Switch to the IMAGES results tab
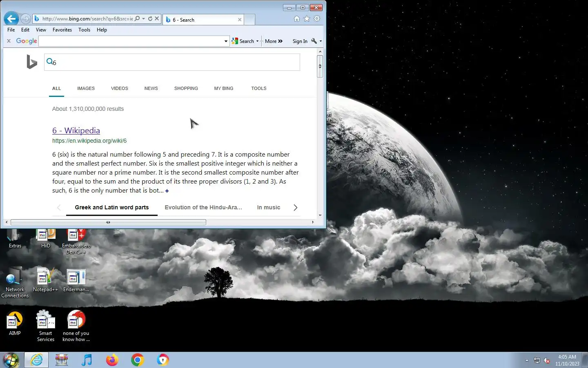Viewport: 588px width, 368px height. pos(86,88)
